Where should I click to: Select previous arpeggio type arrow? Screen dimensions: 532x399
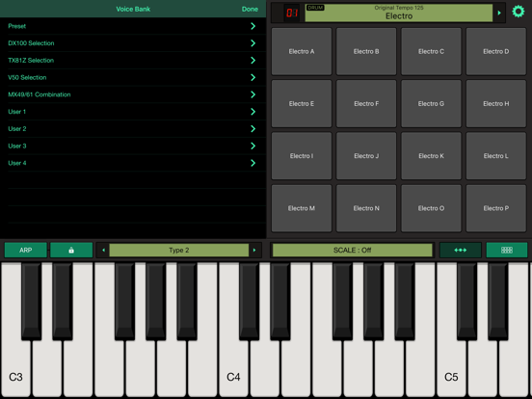point(103,250)
